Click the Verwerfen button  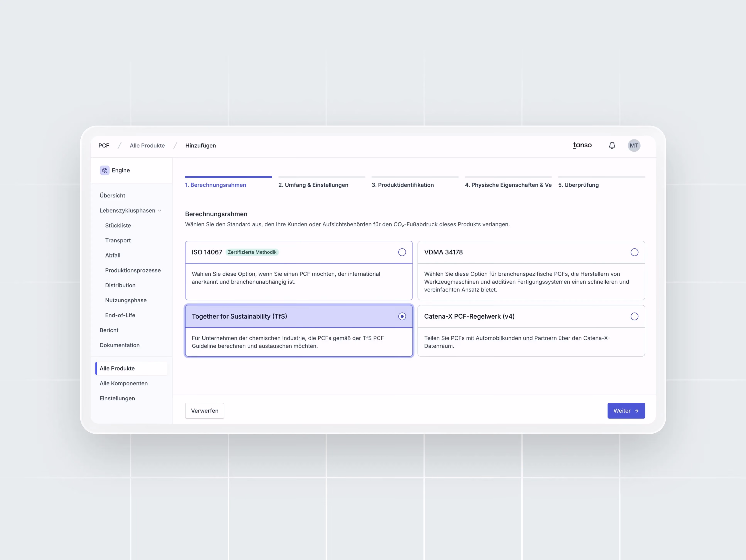[x=205, y=411]
